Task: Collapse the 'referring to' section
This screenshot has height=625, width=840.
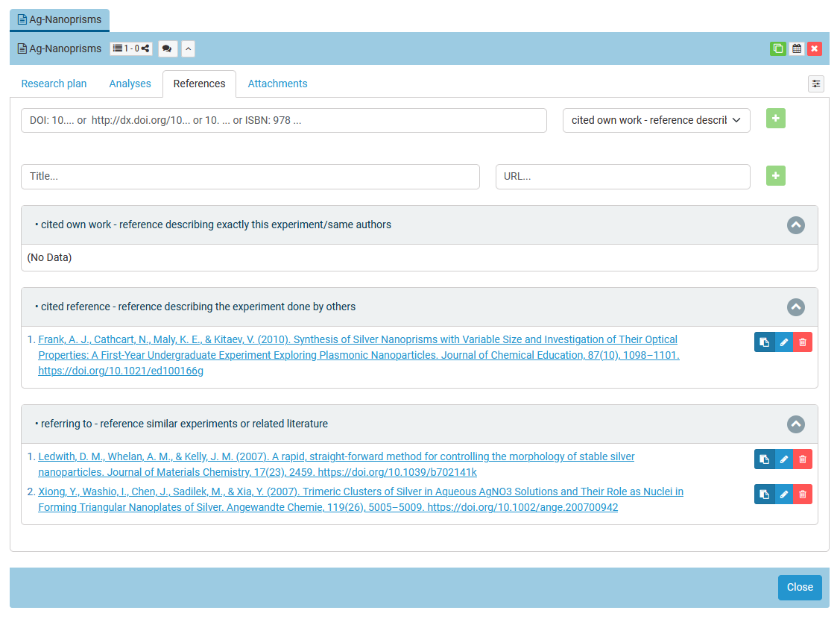Action: [x=795, y=424]
